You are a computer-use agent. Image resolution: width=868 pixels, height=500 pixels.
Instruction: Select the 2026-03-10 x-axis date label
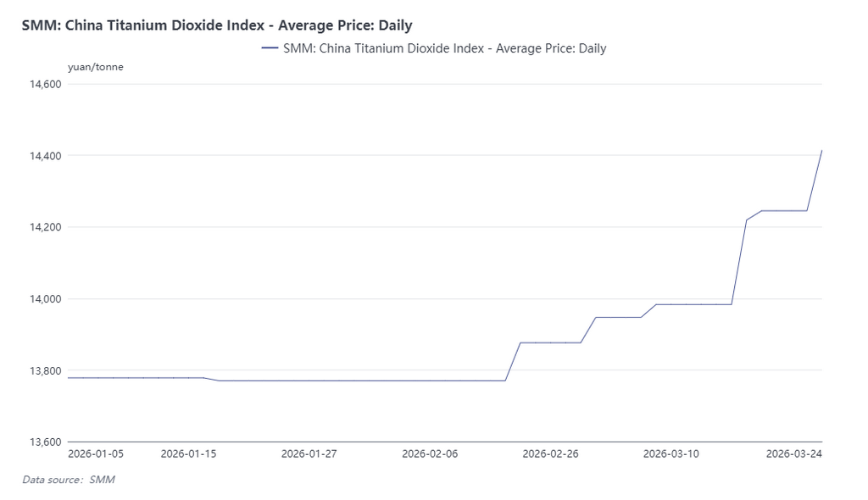pos(671,453)
